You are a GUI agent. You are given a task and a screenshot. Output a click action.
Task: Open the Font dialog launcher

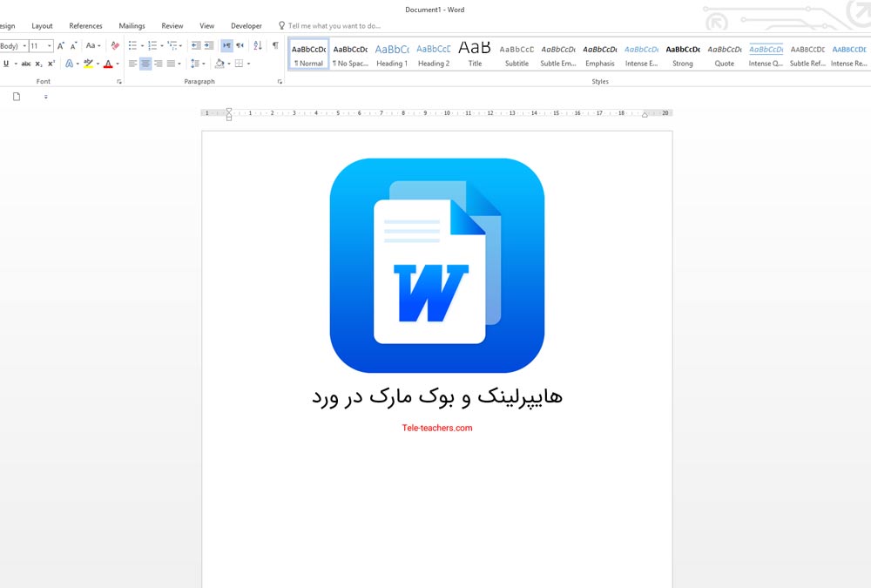click(118, 82)
